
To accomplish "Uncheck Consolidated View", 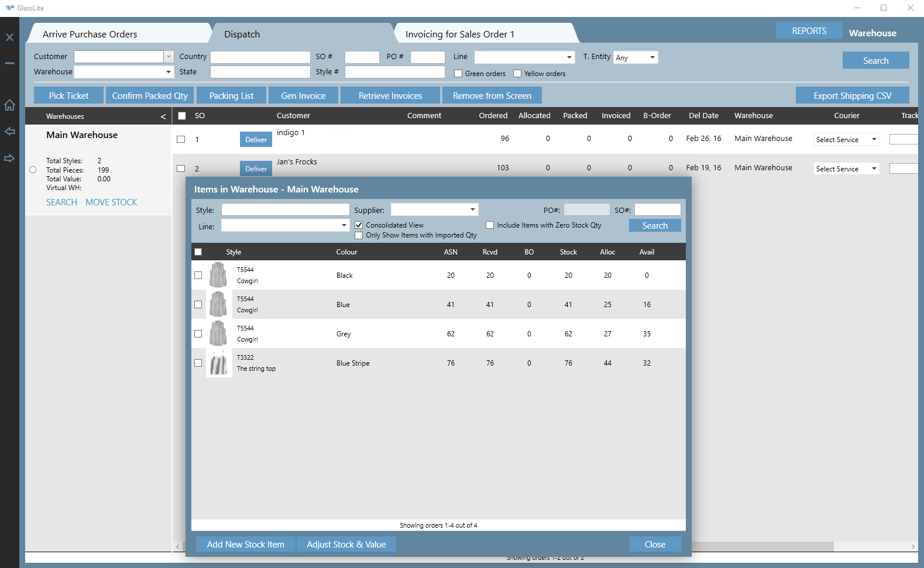I will pyautogui.click(x=359, y=225).
